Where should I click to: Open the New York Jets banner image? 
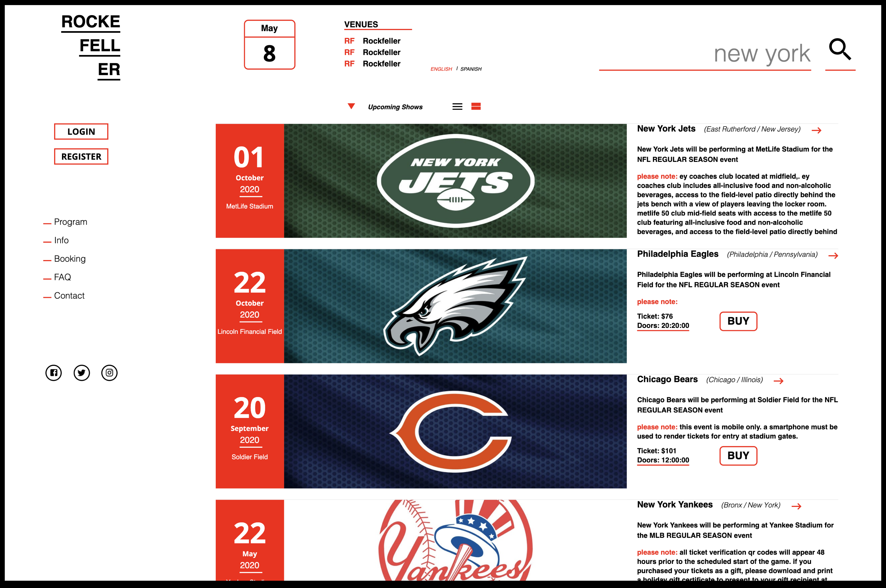coord(455,181)
